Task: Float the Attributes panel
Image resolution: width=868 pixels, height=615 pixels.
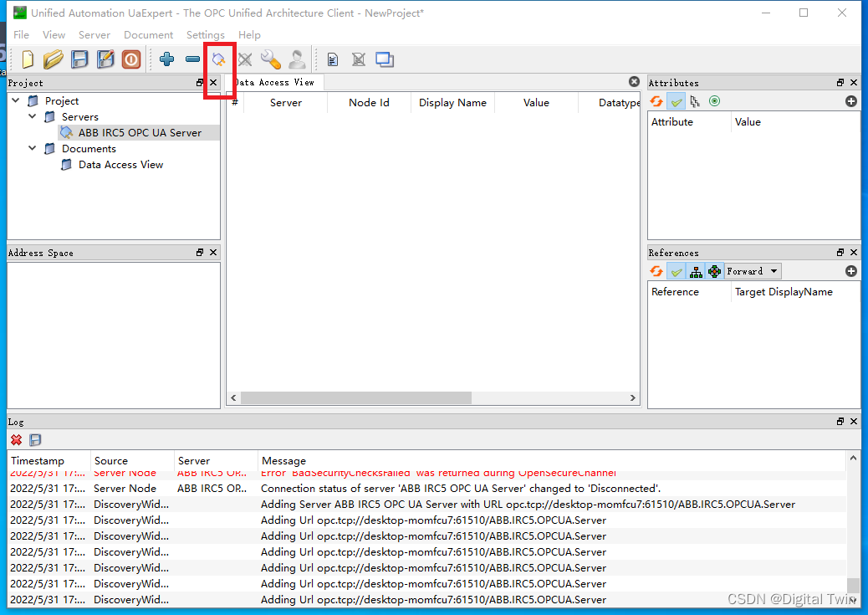Action: pos(840,83)
